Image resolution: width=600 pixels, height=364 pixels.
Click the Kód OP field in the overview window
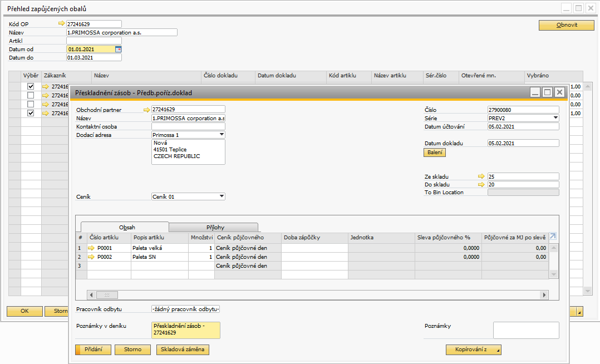pos(94,24)
